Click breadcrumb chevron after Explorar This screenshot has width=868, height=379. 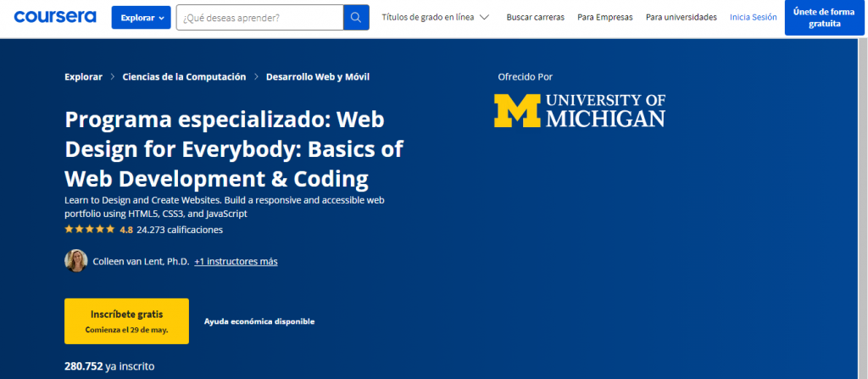point(113,77)
